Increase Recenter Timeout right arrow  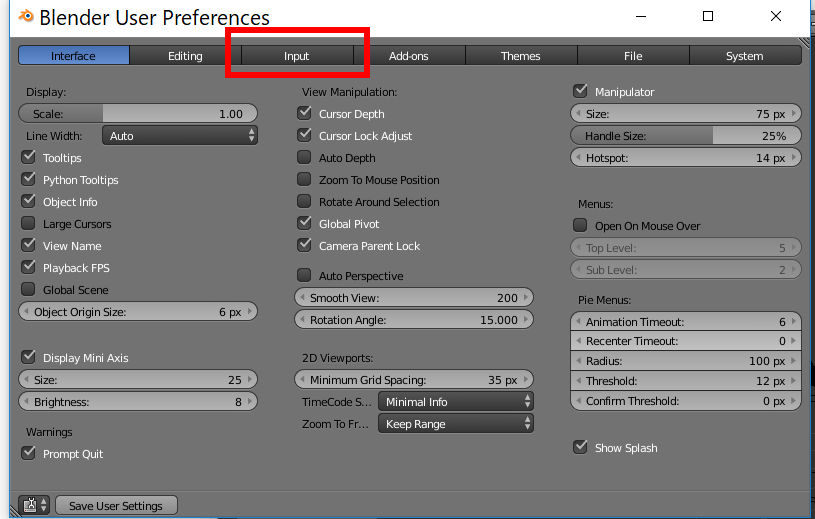click(x=794, y=341)
